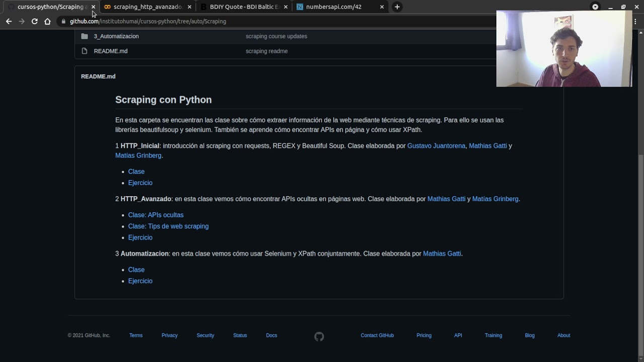Switch to the scraping_http_avanzado tab
This screenshot has width=644, height=362.
pos(147,7)
